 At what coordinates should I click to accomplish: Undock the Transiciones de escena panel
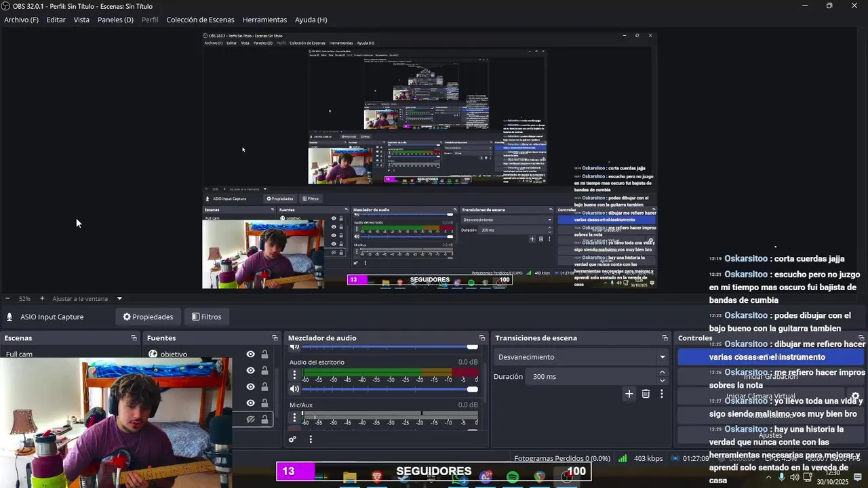tap(665, 338)
